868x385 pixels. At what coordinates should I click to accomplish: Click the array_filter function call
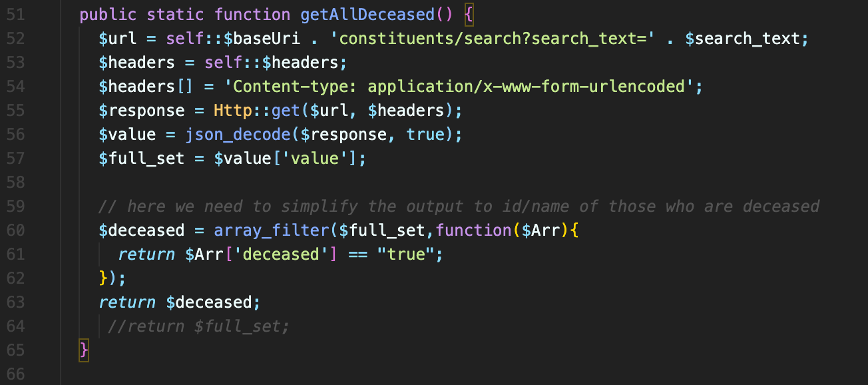272,230
